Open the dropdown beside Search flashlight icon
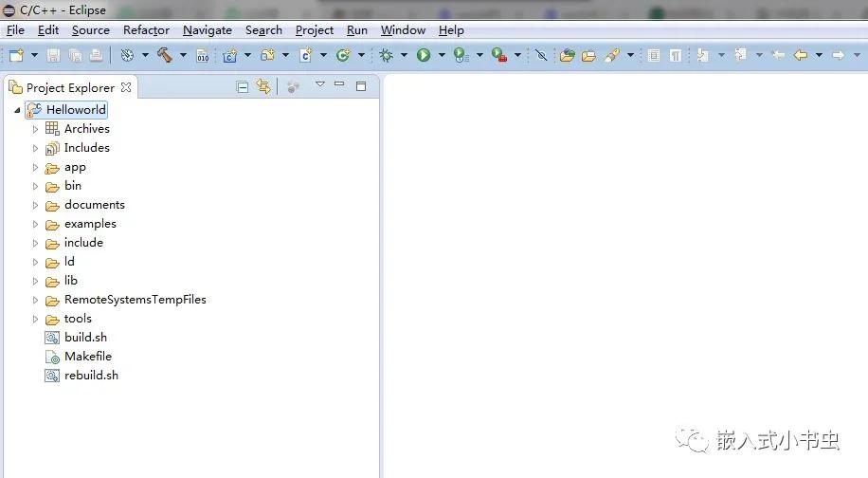The height and width of the screenshot is (478, 868). coord(630,55)
